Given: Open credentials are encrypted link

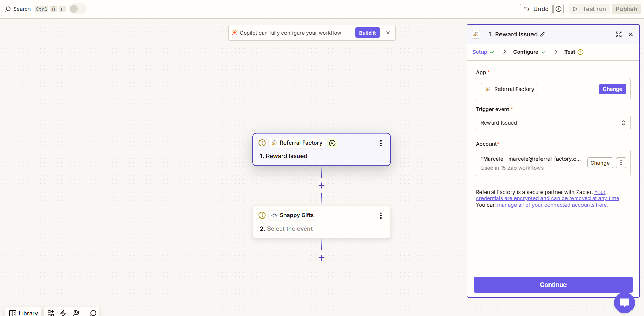Looking at the screenshot, I should point(547,195).
